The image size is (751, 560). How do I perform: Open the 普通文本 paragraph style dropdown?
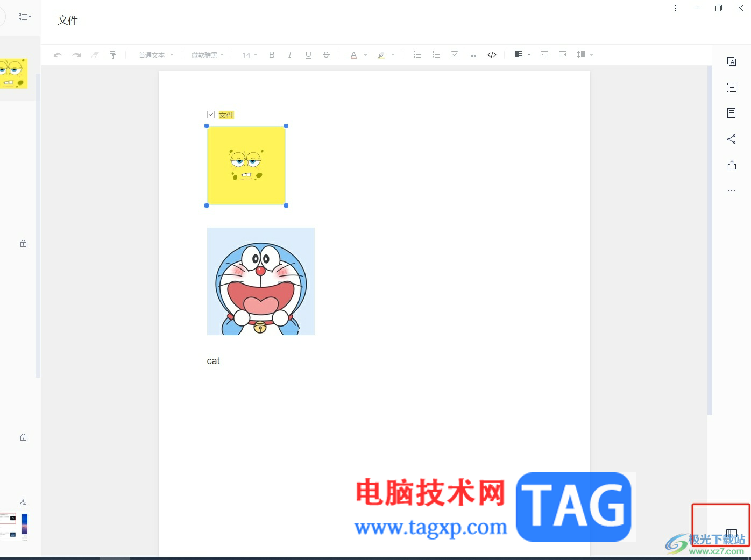coord(156,55)
